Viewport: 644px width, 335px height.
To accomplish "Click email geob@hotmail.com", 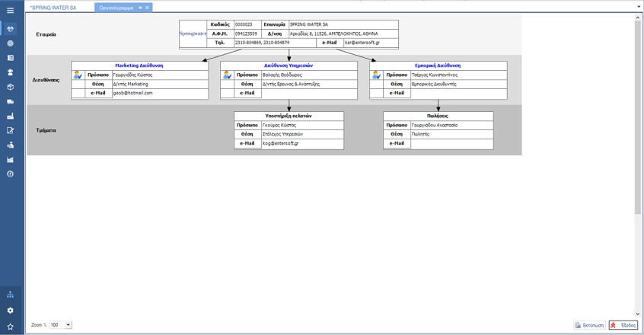I will 132,93.
